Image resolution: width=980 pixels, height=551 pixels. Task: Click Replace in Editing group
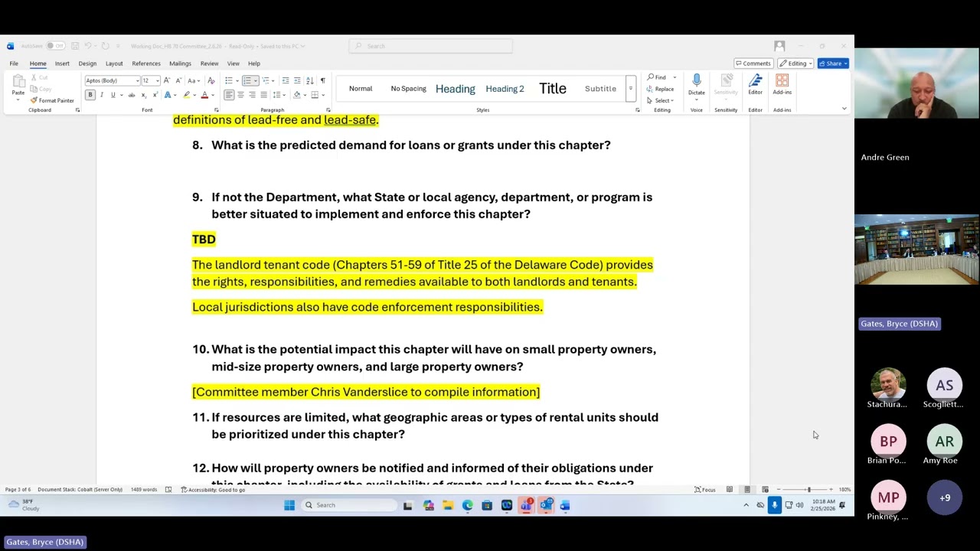point(660,89)
